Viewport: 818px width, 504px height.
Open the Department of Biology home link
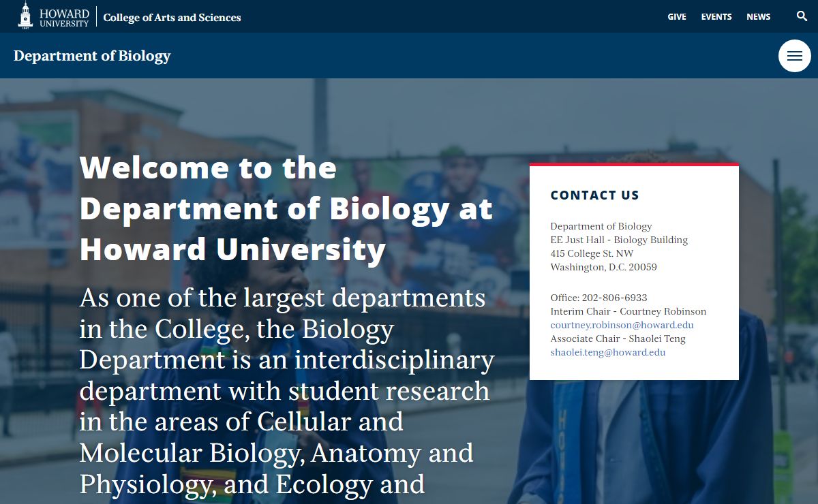(92, 56)
